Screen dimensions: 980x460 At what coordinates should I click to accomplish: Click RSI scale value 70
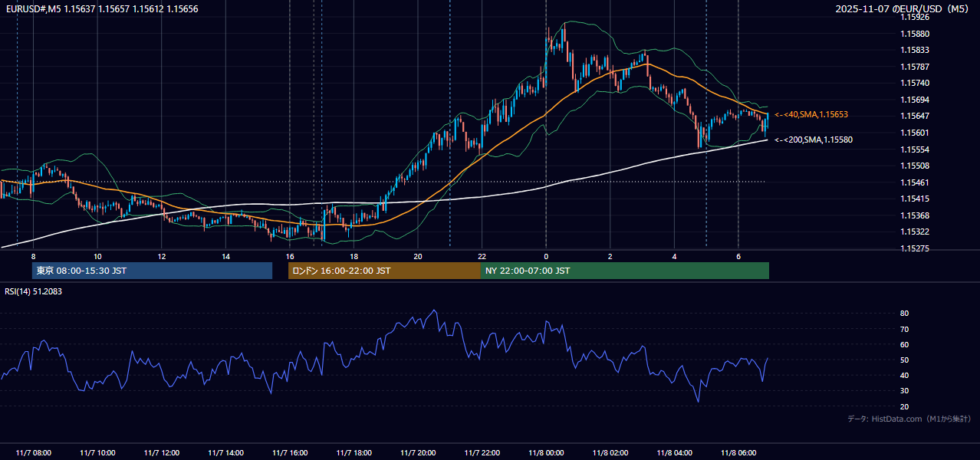pos(904,329)
